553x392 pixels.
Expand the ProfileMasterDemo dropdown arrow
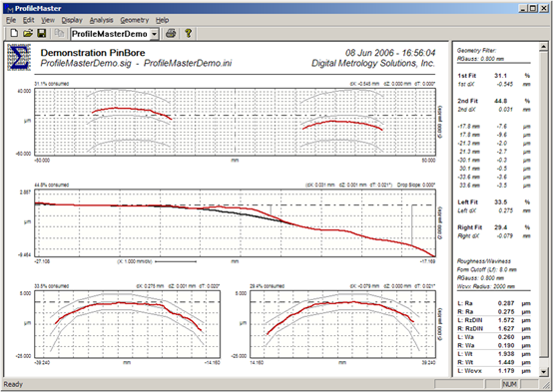click(154, 34)
